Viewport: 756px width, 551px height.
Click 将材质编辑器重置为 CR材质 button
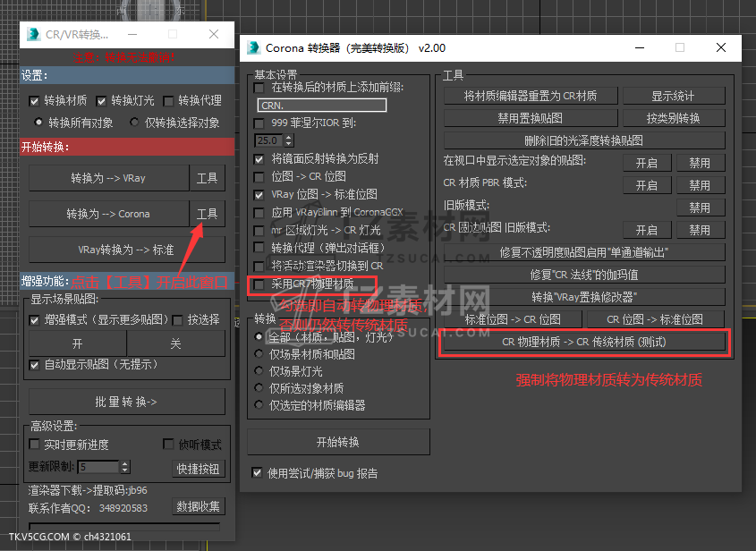click(531, 96)
